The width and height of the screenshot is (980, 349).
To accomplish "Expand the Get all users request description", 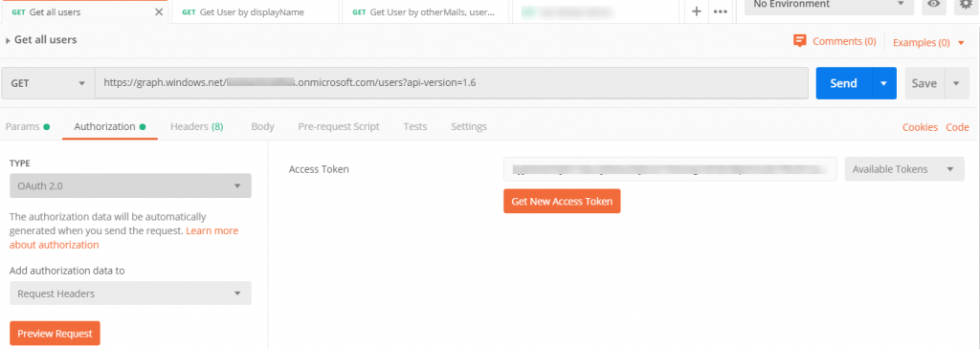I will pyautogui.click(x=8, y=40).
